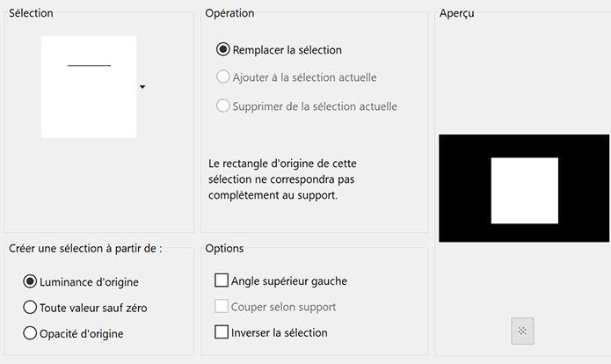Choose Ajouter à la sélection actuelle

click(x=223, y=78)
